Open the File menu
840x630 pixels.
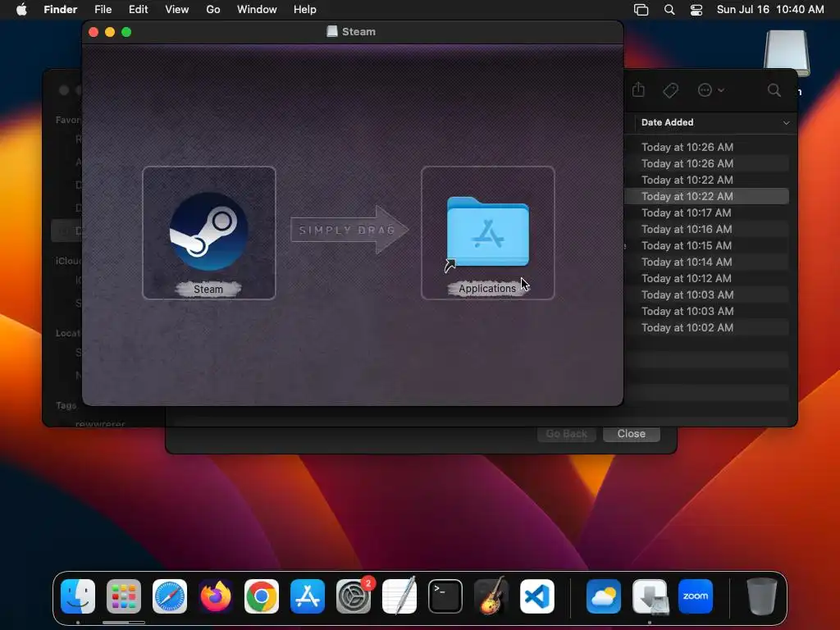click(x=103, y=10)
